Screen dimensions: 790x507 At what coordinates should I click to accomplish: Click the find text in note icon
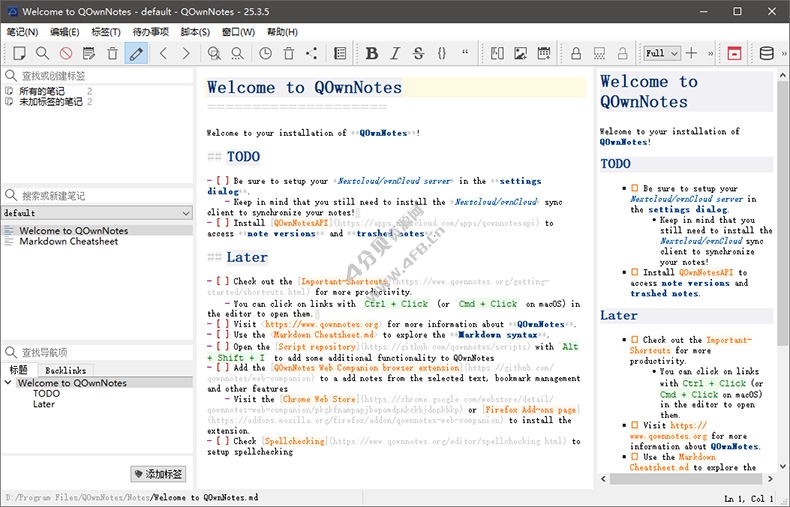(214, 53)
